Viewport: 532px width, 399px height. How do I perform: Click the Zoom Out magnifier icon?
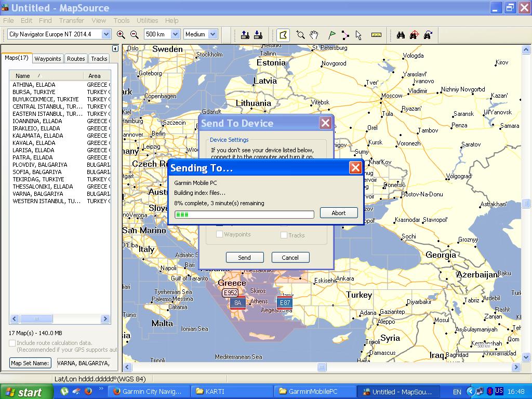click(134, 35)
